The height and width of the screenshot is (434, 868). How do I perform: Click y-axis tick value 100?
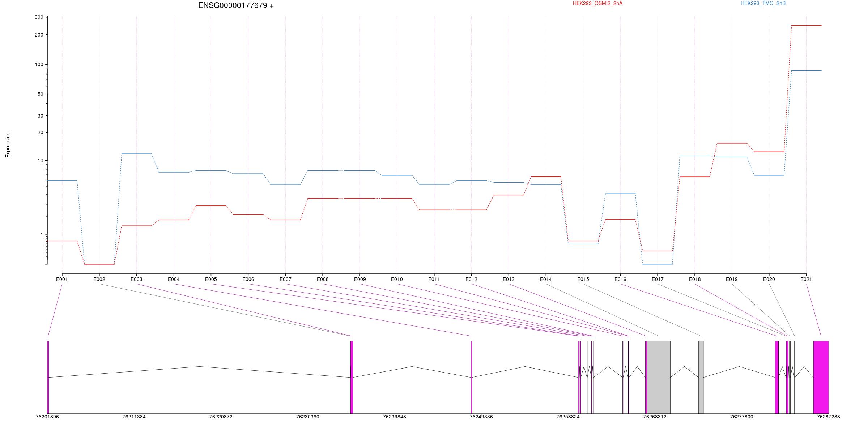[x=39, y=64]
